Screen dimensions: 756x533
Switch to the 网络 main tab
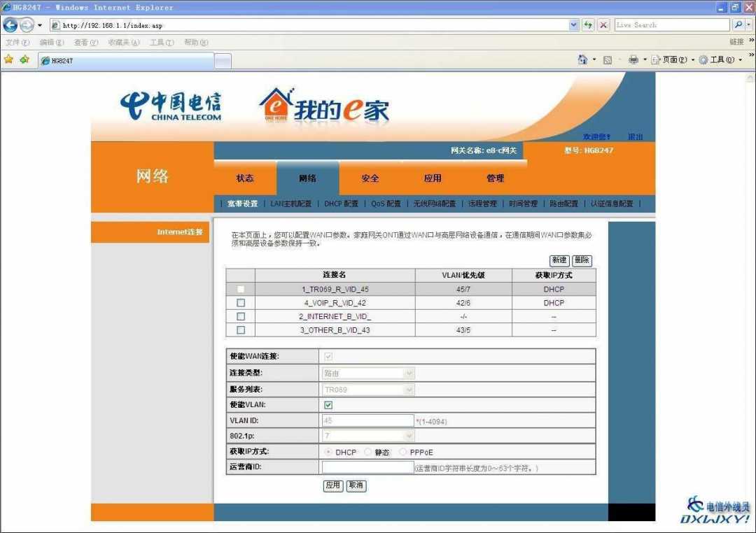pyautogui.click(x=307, y=178)
